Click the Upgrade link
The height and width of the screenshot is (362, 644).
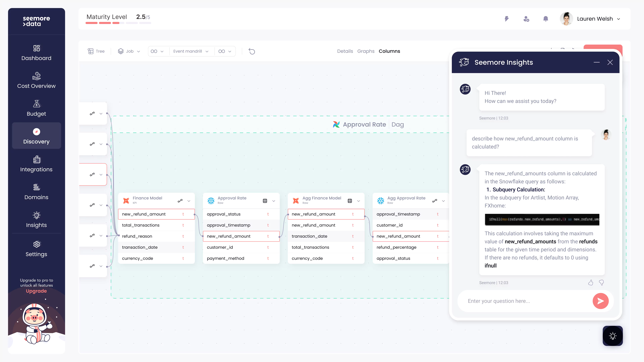36,291
